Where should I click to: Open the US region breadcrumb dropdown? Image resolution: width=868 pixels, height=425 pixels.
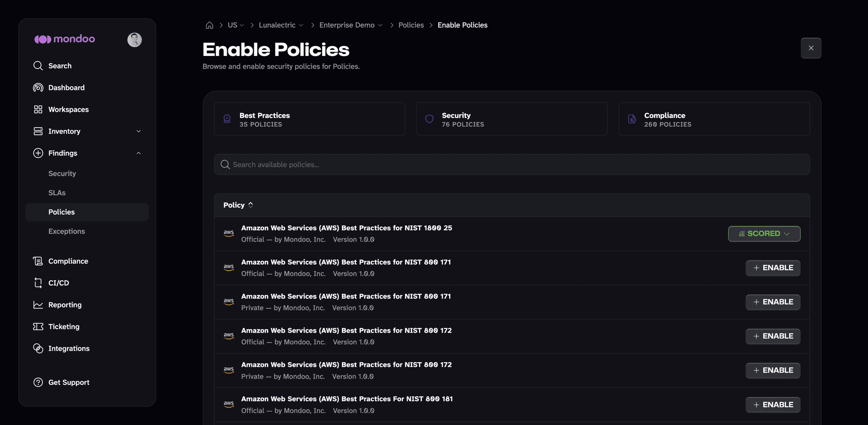(236, 25)
